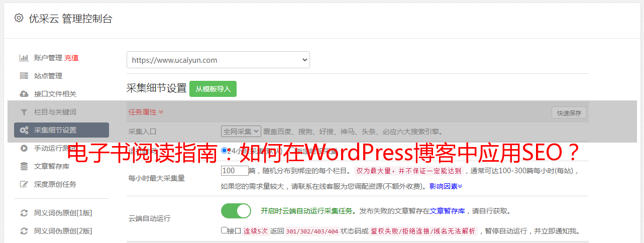Image resolution: width=644 pixels, height=243 pixels.
Task: Open the 全网采集 collection source dropdown
Action: (241, 131)
